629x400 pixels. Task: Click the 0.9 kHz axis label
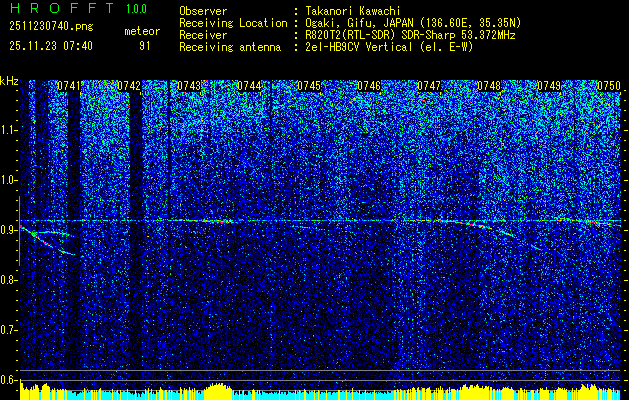point(8,230)
